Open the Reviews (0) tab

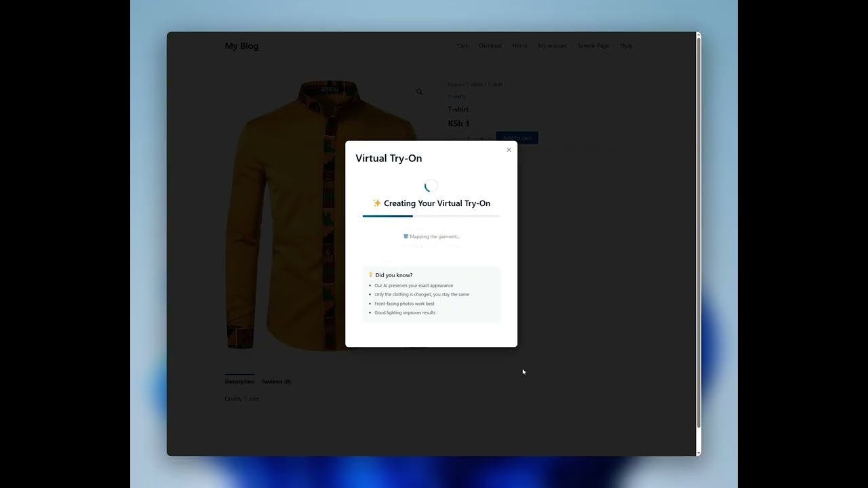pyautogui.click(x=276, y=381)
